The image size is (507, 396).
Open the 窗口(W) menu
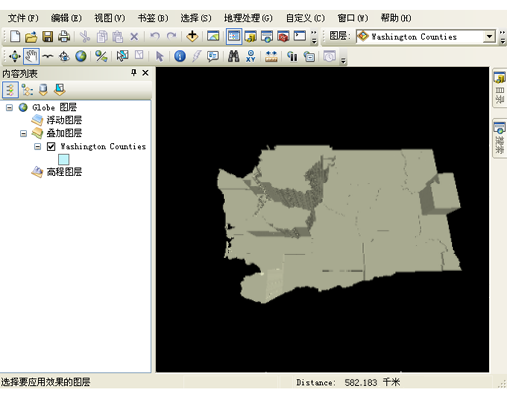click(353, 18)
